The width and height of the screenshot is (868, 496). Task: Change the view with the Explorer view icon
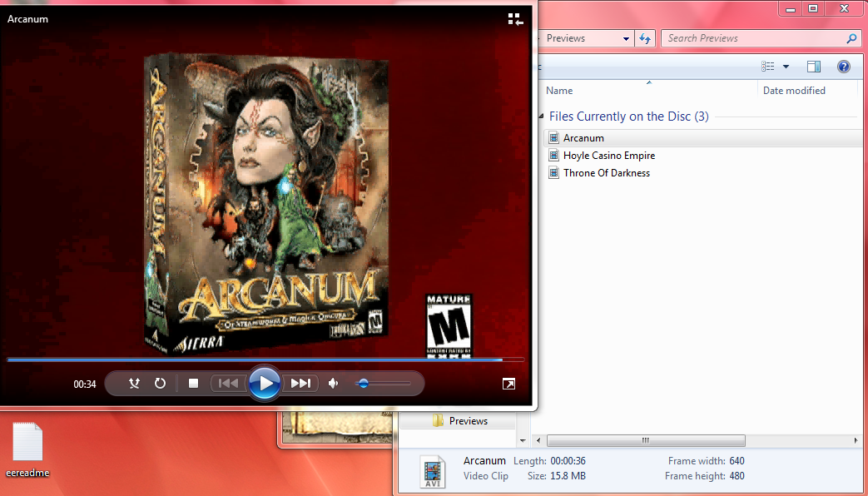768,67
